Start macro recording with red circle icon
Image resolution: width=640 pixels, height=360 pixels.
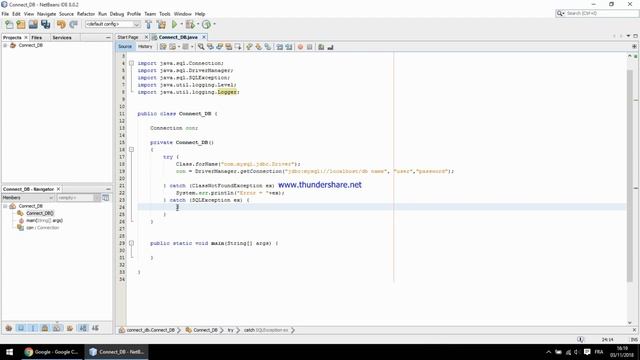tap(300, 47)
